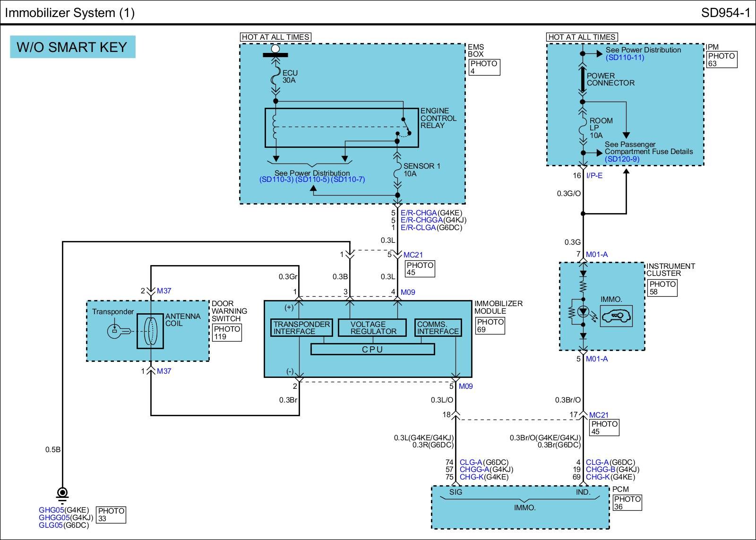Click the thick POWER CONNECTOR bar symbol
756x540 pixels.
[x=583, y=79]
